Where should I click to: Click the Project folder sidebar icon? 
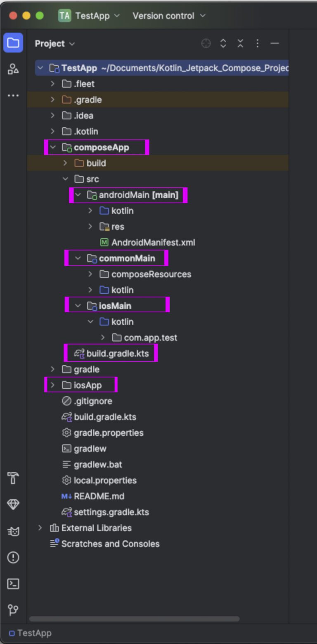click(13, 43)
